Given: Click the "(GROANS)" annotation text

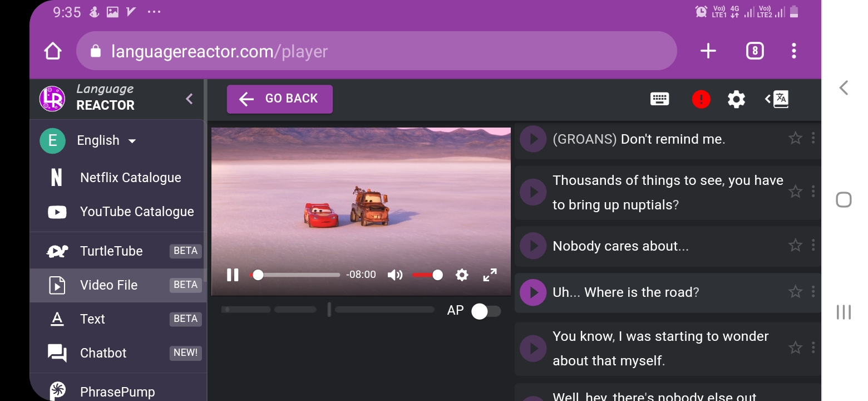Looking at the screenshot, I should 584,139.
